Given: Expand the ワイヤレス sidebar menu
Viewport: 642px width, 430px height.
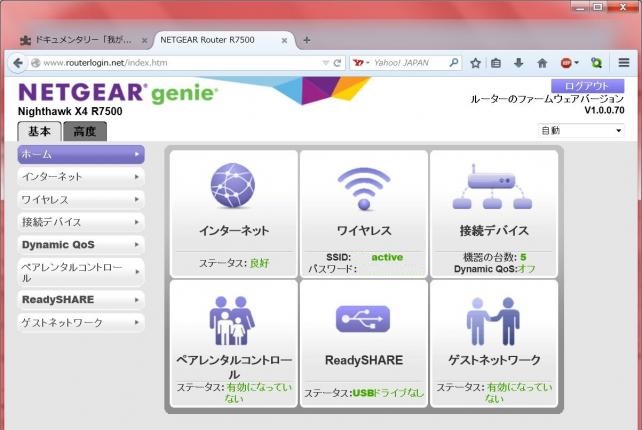Looking at the screenshot, I should click(x=81, y=199).
